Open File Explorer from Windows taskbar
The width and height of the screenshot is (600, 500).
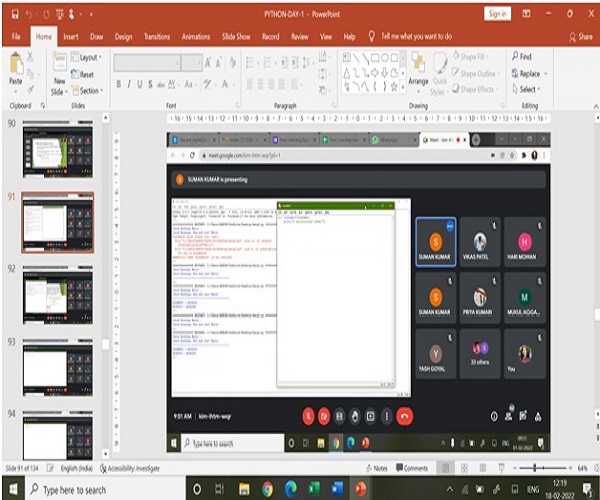pyautogui.click(x=244, y=489)
